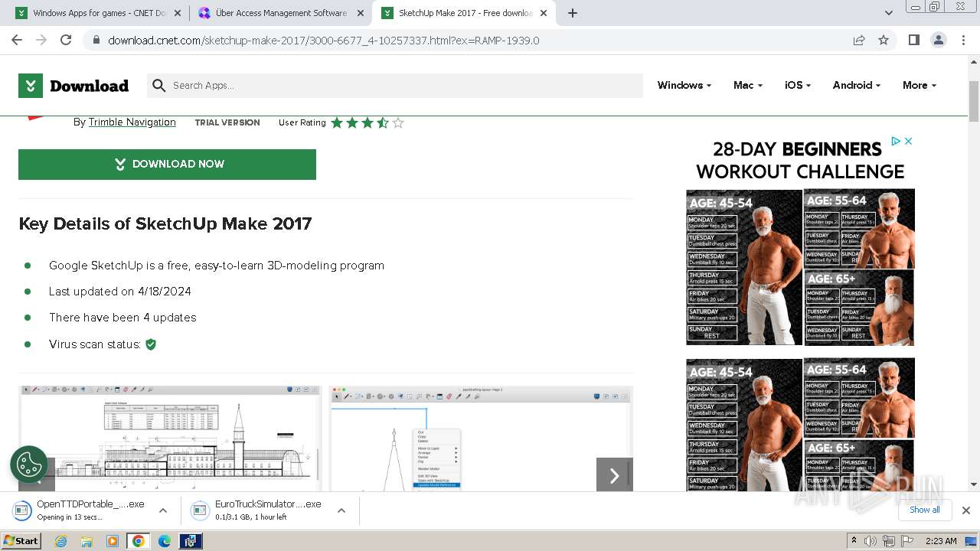Click the virus scan status shield icon
The width and height of the screenshot is (980, 551).
[151, 344]
